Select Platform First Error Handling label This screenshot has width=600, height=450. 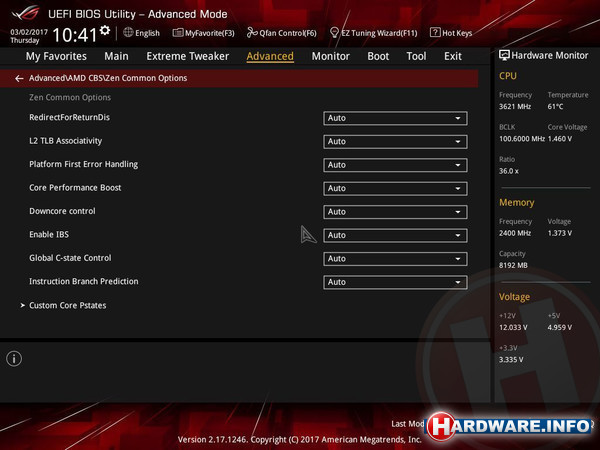[83, 164]
